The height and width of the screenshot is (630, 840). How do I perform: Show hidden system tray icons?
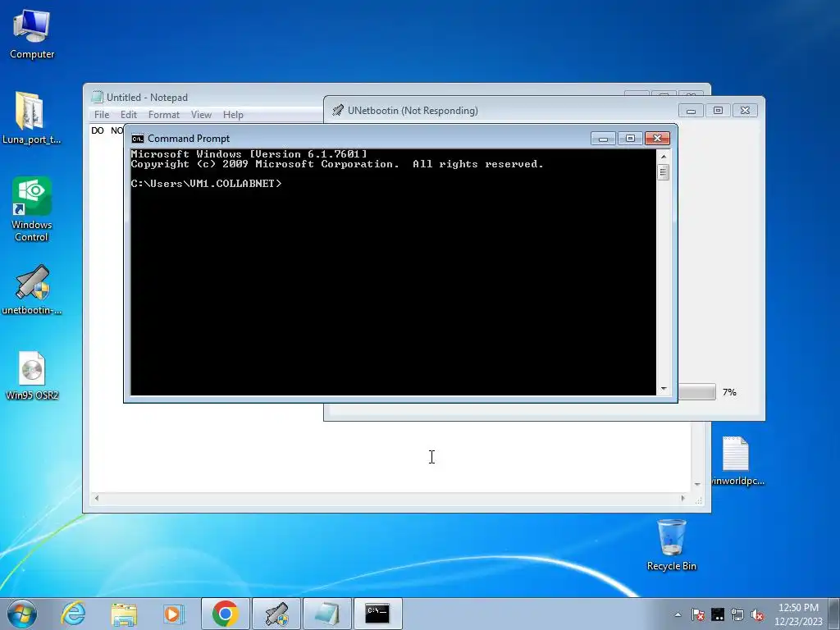pyautogui.click(x=678, y=614)
